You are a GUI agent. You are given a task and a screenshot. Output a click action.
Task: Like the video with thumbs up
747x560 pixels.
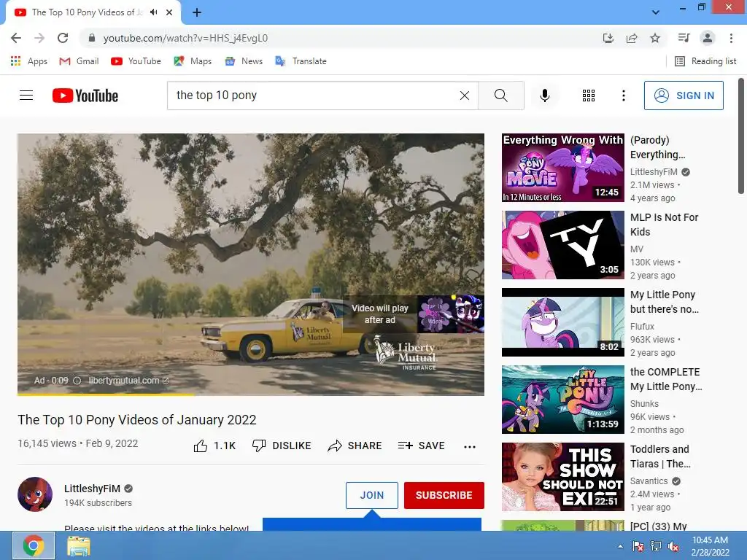click(214, 446)
